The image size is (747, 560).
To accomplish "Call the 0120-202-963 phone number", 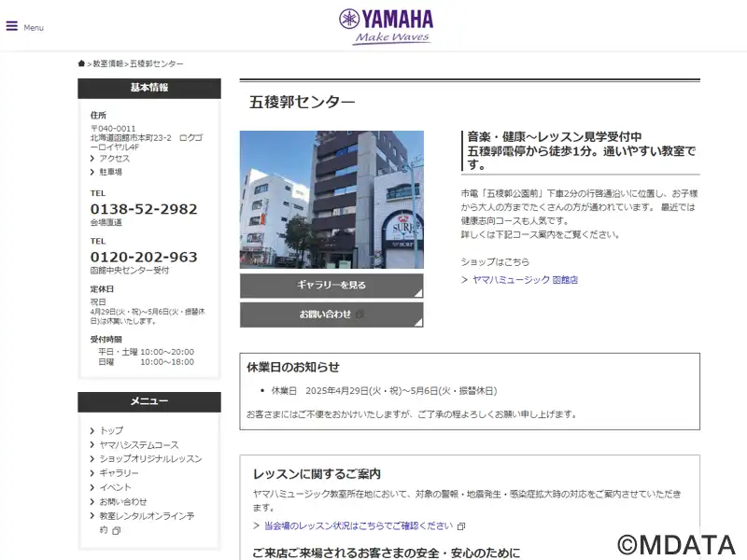I will click(144, 258).
